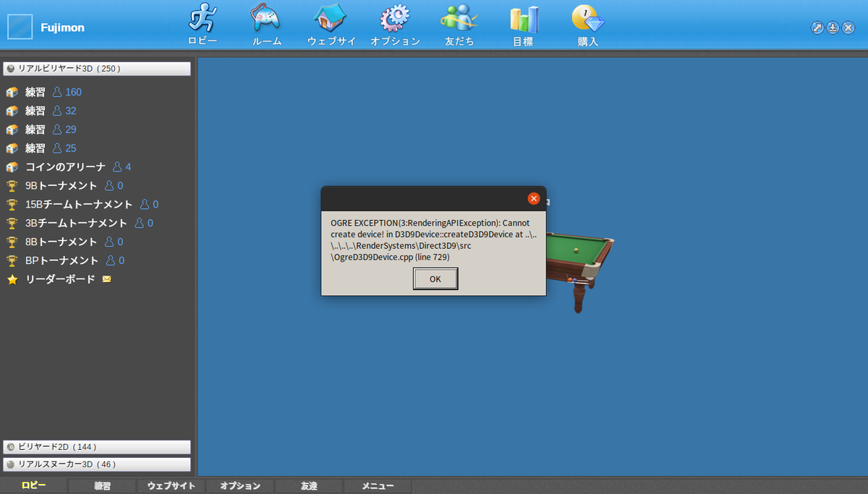Click the ball icon in リアルスヌーカー3D header
This screenshot has height=494, width=868.
point(10,464)
